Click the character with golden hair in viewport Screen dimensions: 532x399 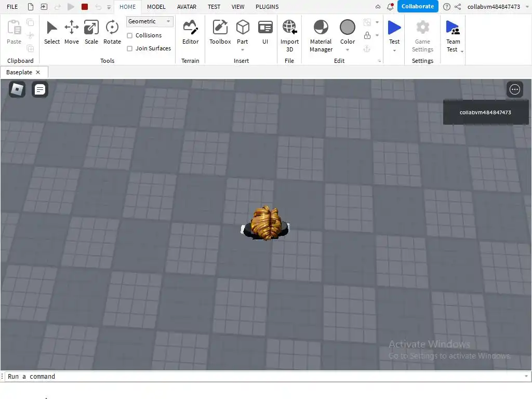click(265, 223)
